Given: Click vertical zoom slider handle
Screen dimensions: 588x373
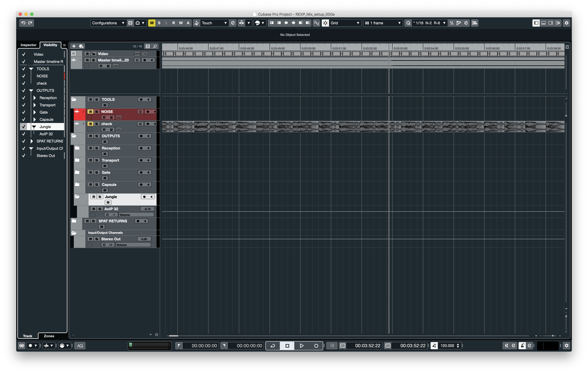Looking at the screenshot, I should [x=566, y=316].
